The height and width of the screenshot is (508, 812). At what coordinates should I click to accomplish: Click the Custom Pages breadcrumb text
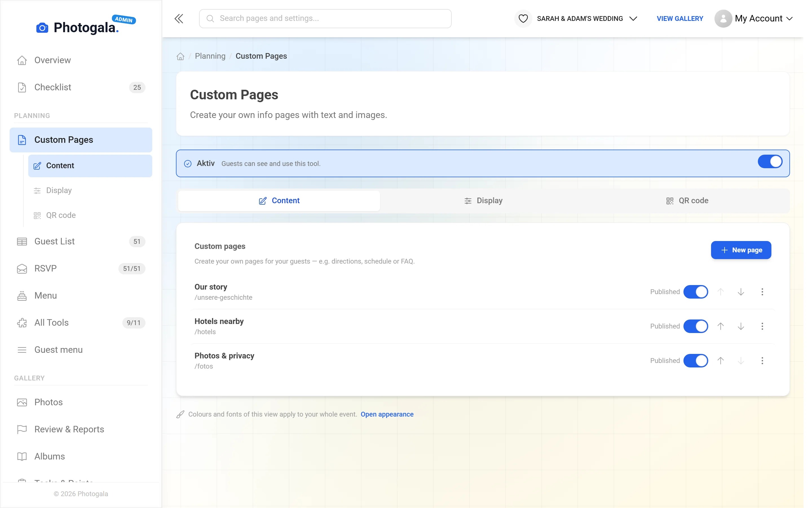point(261,56)
